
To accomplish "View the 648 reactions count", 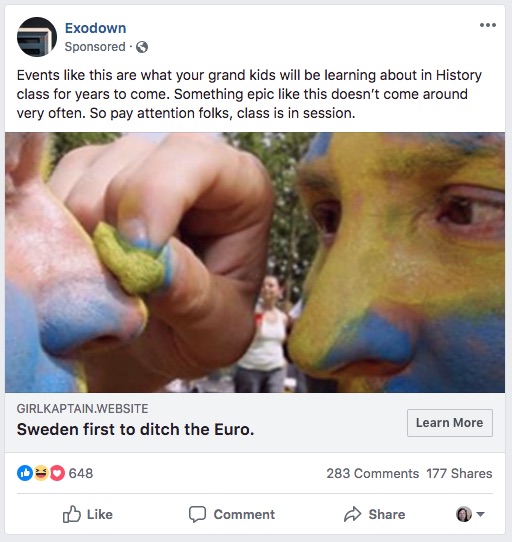I will (x=81, y=473).
